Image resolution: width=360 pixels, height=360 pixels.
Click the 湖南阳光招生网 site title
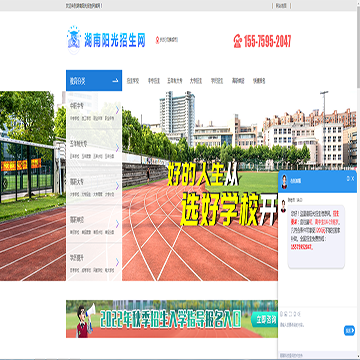pyautogui.click(x=115, y=40)
